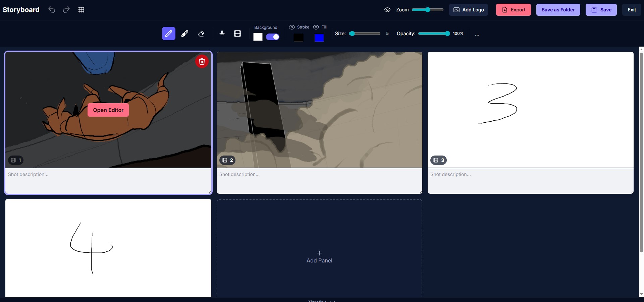Open the grid layout icon
Image resolution: width=644 pixels, height=302 pixels.
tap(81, 10)
